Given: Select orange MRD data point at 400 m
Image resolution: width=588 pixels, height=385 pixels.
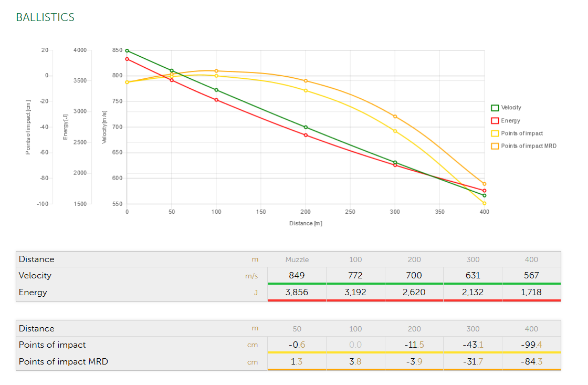Looking at the screenshot, I should [x=484, y=184].
